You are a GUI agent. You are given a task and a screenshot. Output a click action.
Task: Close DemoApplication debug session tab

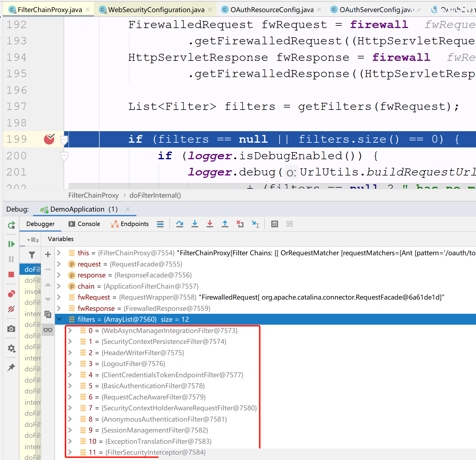pos(128,209)
